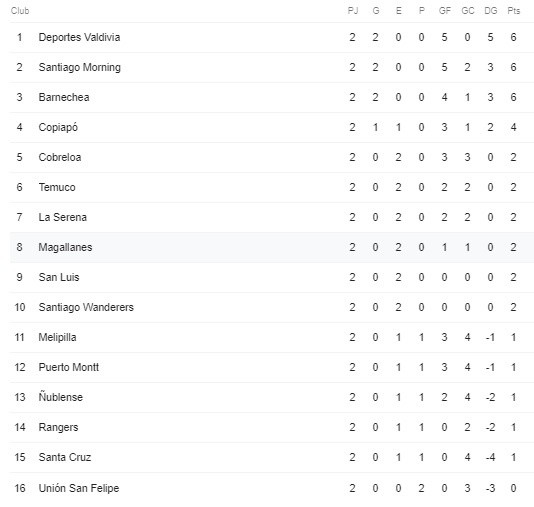Select the Copiapó row
The width and height of the screenshot is (534, 507).
(272, 127)
